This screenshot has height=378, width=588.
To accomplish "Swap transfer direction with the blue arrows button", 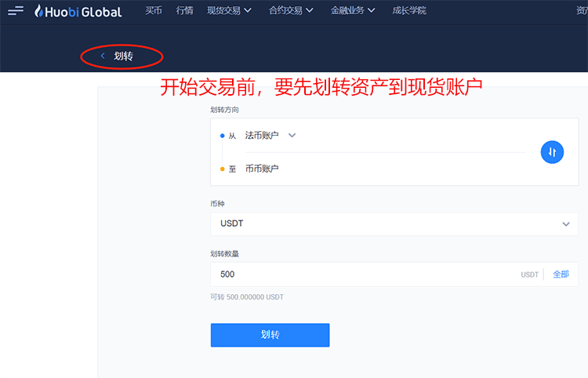I will [x=552, y=152].
